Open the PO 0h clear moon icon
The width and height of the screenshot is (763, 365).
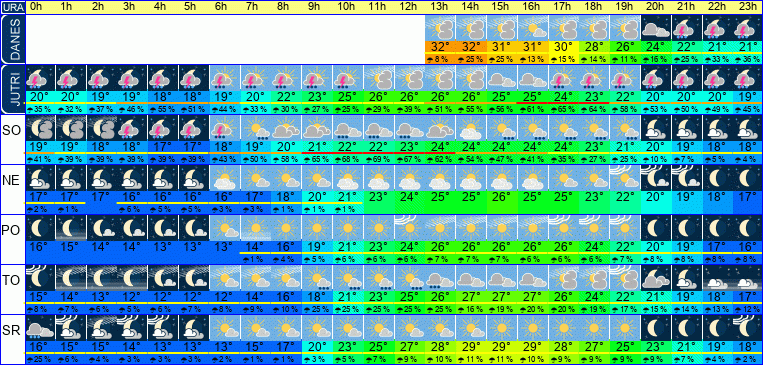40,228
